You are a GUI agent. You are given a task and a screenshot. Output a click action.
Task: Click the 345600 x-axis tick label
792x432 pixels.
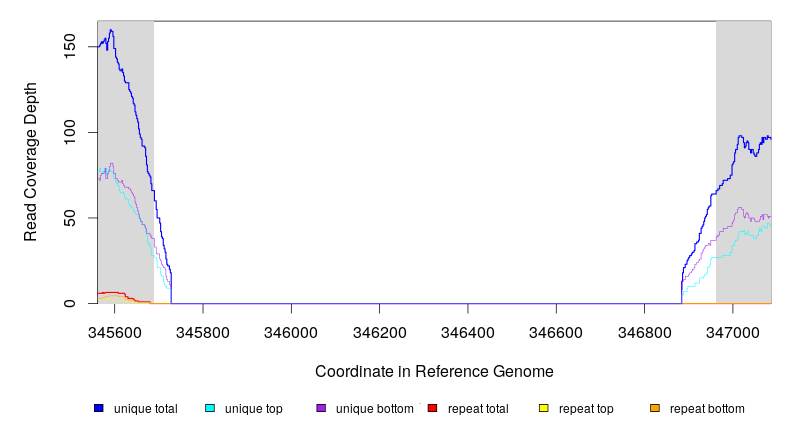pyautogui.click(x=115, y=328)
